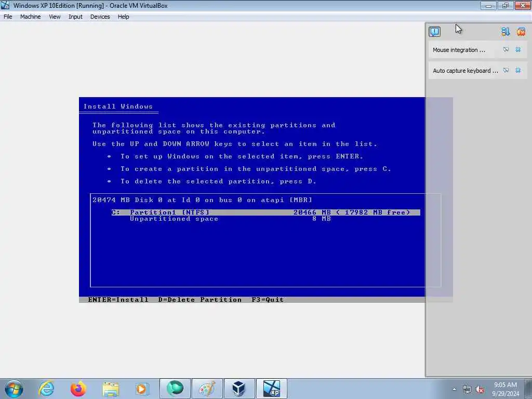Open the Help menu
The image size is (532, 399).
[123, 17]
